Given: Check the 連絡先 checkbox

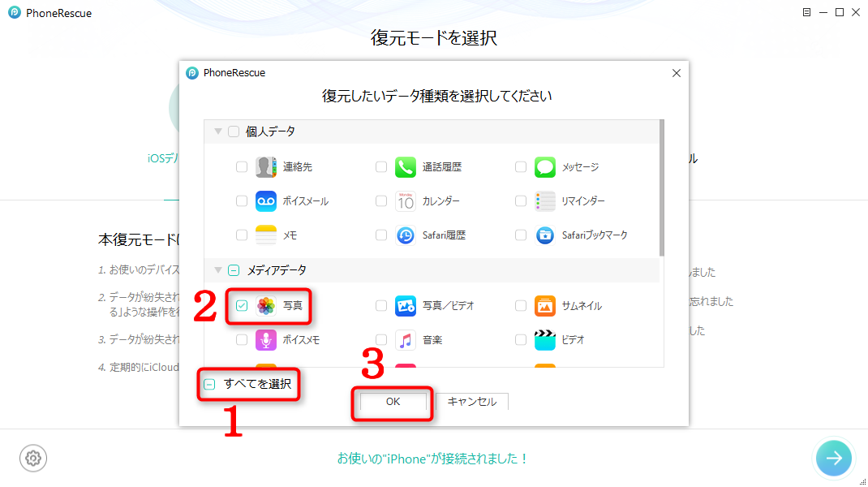Looking at the screenshot, I should point(242,166).
